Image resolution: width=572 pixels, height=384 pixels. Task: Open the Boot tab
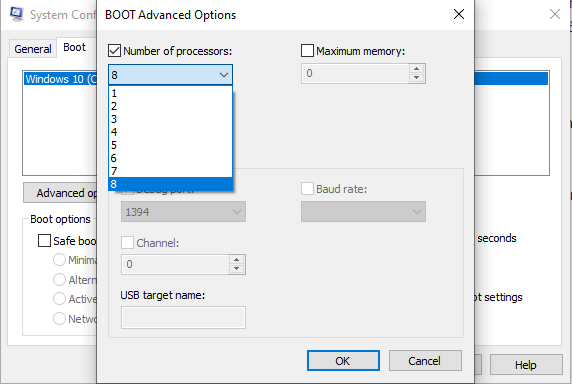pyautogui.click(x=75, y=47)
